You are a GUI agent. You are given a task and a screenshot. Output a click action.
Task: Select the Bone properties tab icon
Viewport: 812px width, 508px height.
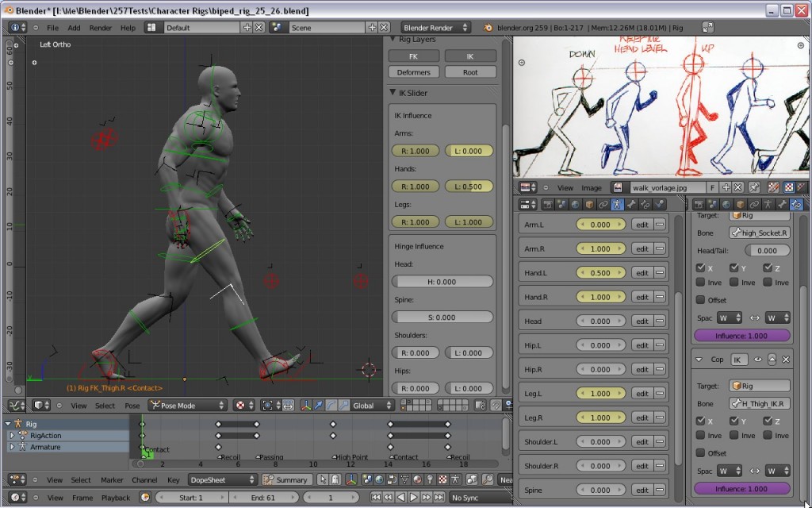632,204
